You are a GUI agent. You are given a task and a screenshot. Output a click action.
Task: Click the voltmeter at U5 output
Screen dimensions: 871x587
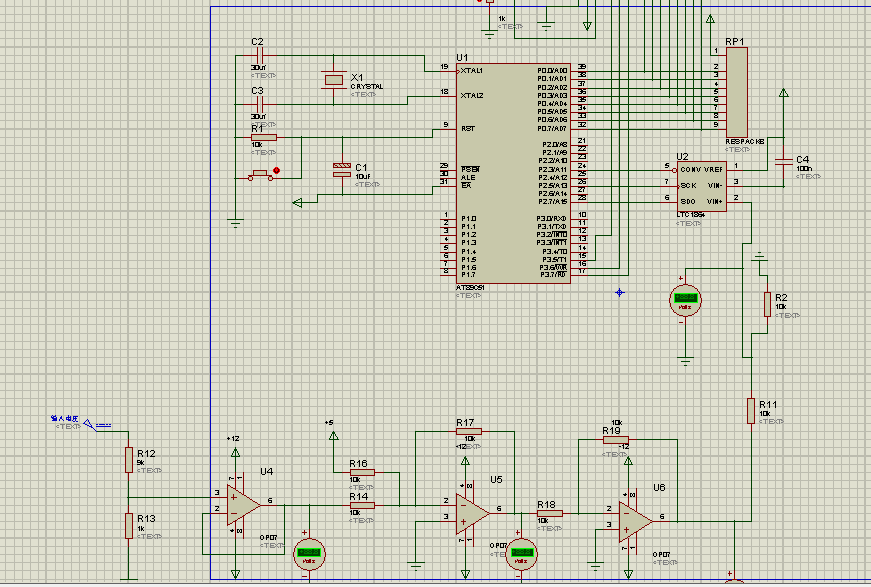pyautogui.click(x=522, y=554)
